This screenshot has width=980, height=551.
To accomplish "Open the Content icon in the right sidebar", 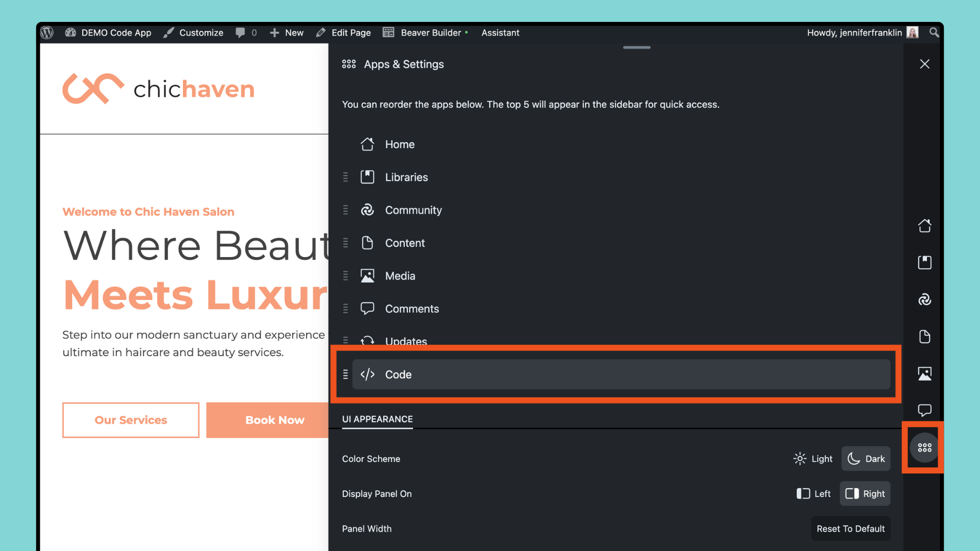I will coord(924,337).
